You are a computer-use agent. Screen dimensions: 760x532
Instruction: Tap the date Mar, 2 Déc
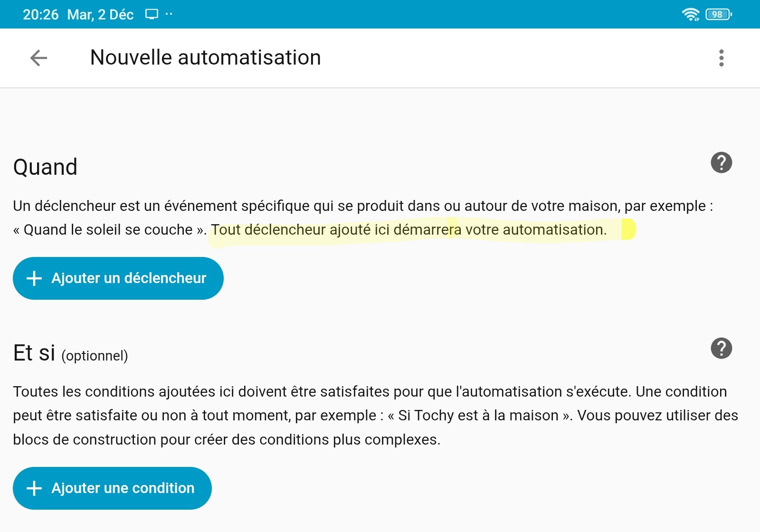(100, 15)
